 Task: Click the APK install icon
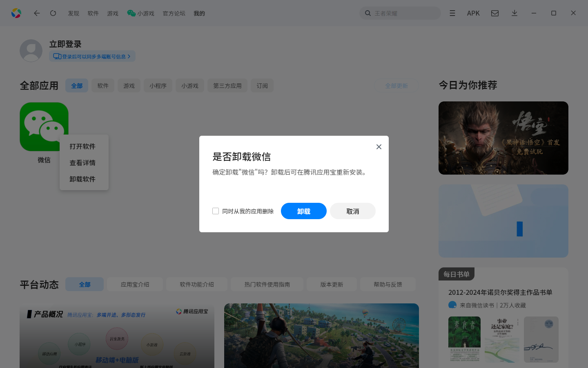tap(473, 13)
